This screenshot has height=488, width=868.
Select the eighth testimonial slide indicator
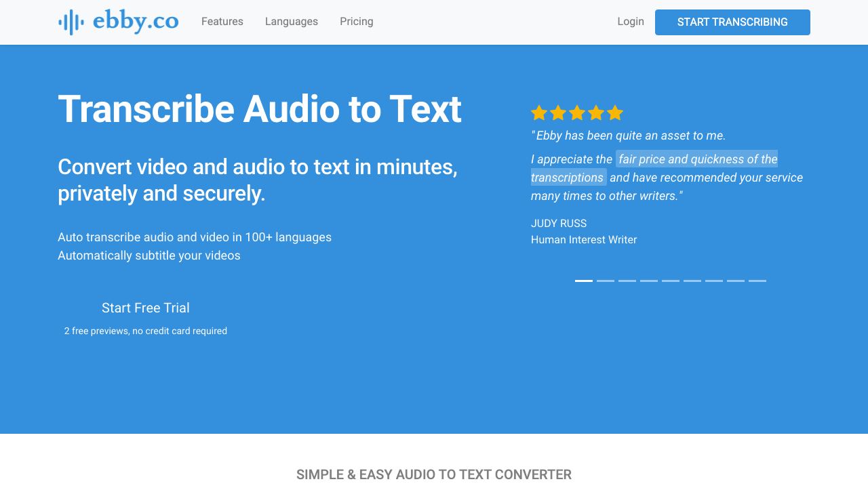coord(736,281)
